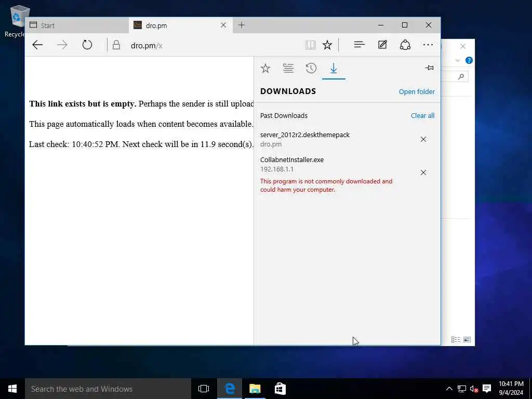
Task: Make a Web Note
Action: 382,45
